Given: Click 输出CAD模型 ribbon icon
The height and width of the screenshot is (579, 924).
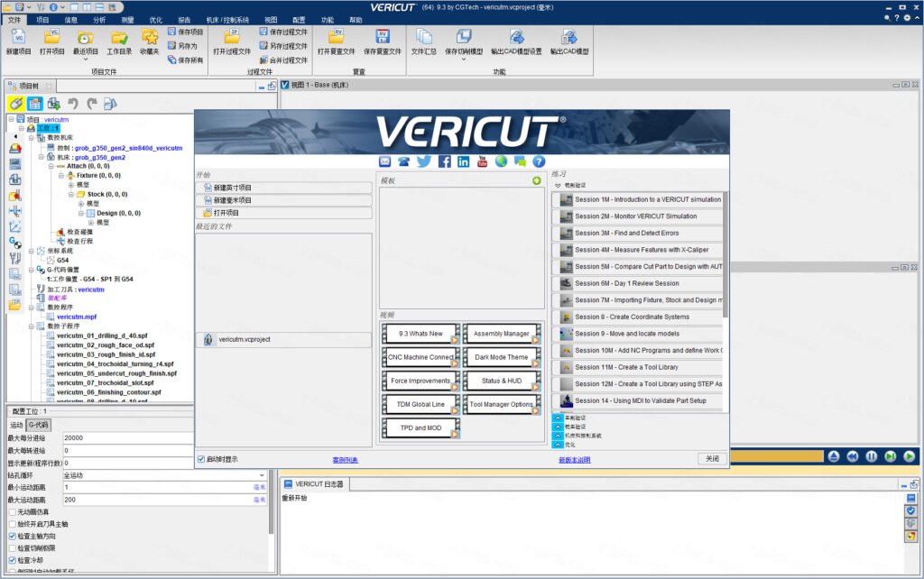Looking at the screenshot, I should (569, 38).
